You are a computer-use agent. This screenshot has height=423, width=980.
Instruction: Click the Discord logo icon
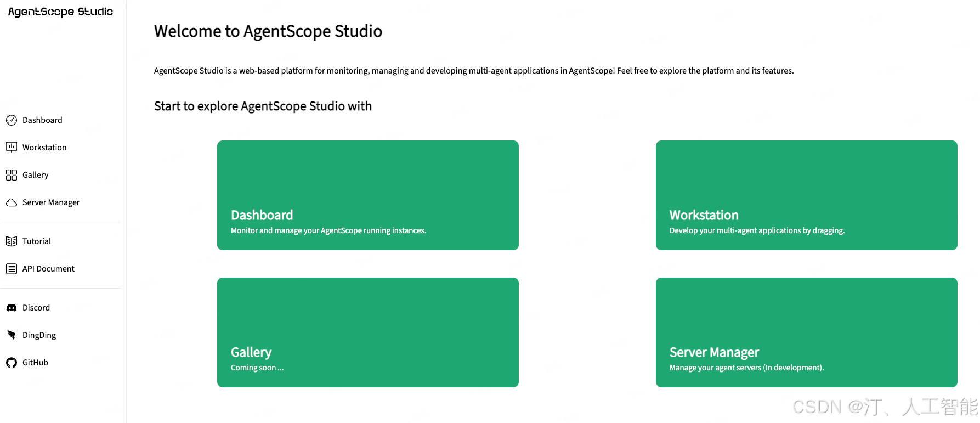12,308
